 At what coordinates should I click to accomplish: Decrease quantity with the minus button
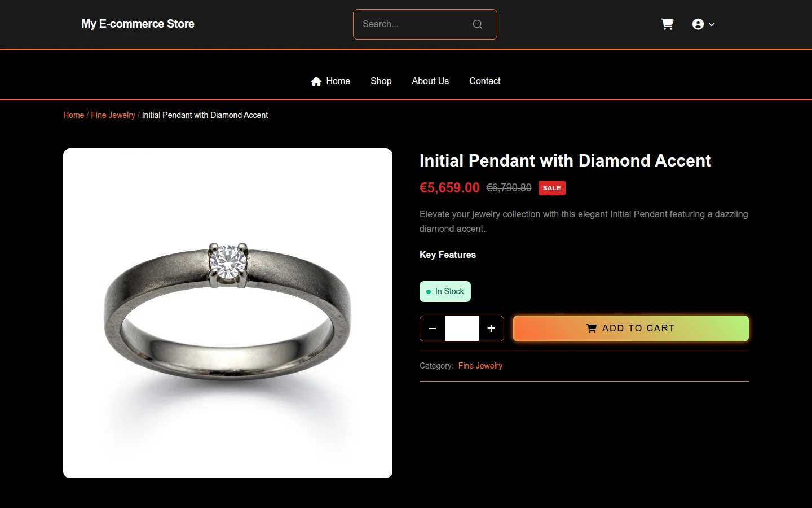coord(433,329)
